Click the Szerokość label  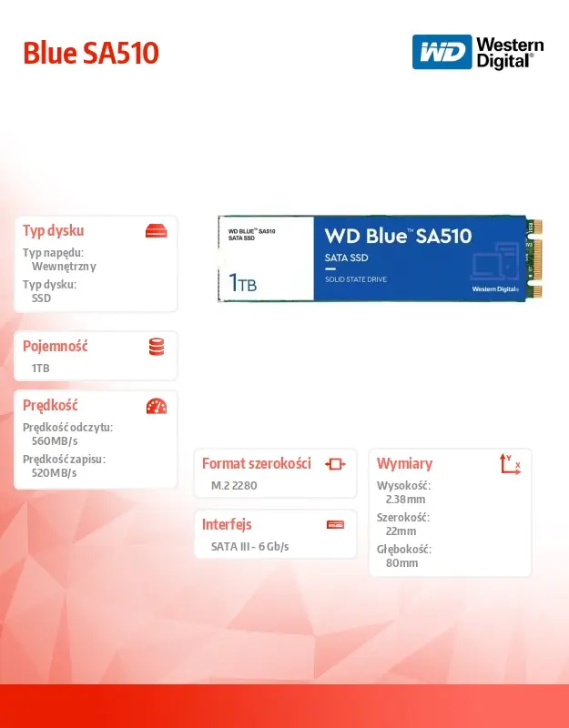coord(403,517)
